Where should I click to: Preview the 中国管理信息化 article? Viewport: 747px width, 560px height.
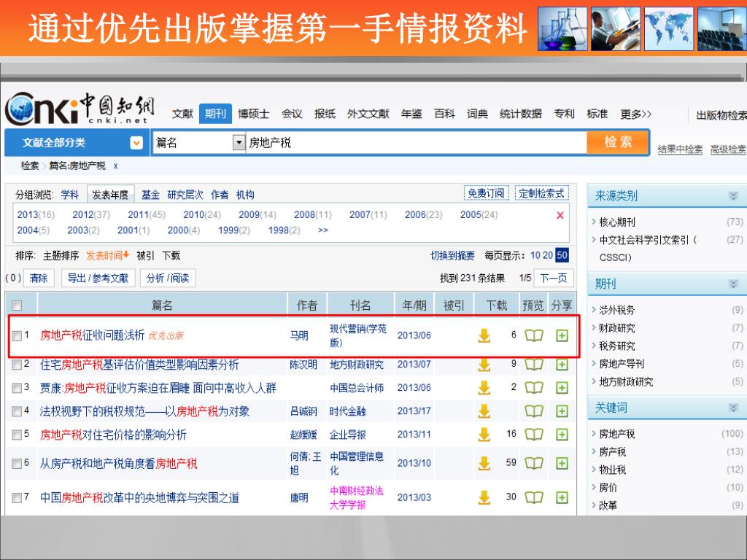click(533, 463)
